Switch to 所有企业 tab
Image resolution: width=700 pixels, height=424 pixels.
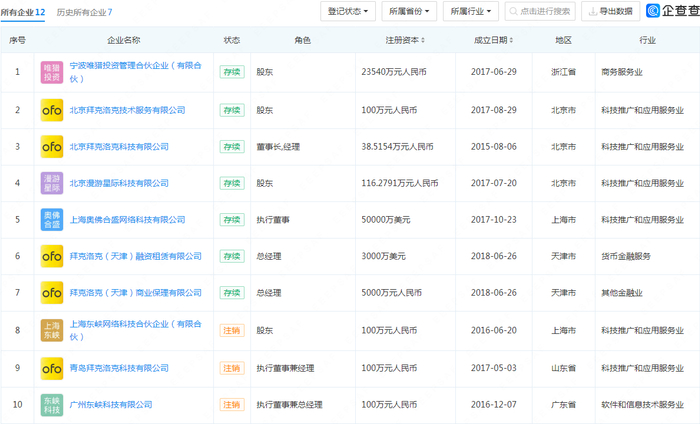click(22, 10)
